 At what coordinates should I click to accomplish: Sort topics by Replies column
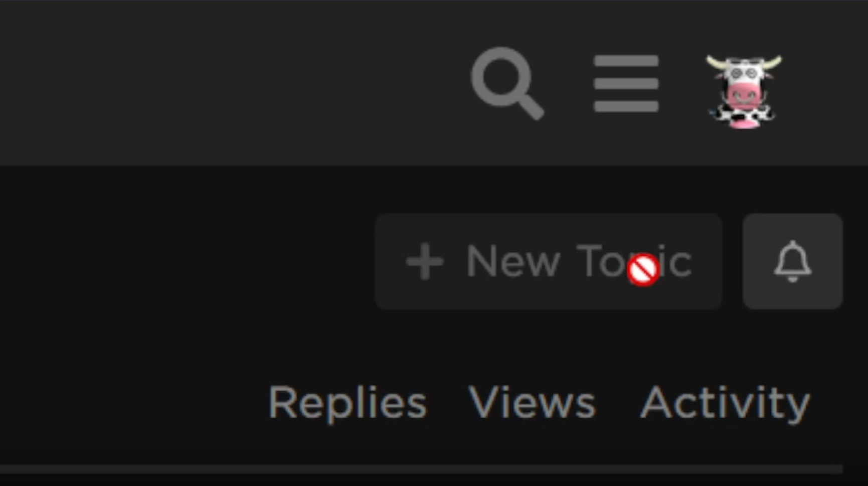coord(348,403)
